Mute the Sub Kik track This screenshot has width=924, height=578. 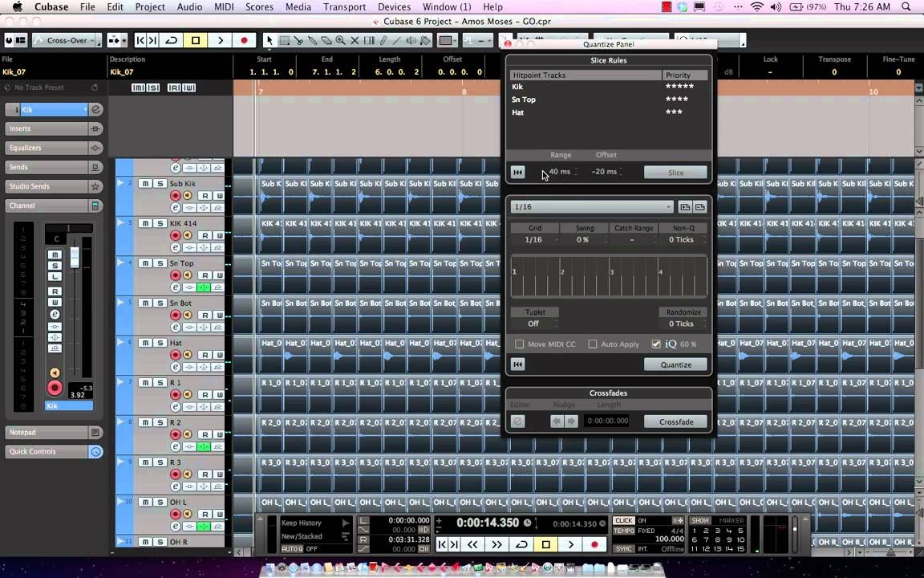pyautogui.click(x=145, y=183)
